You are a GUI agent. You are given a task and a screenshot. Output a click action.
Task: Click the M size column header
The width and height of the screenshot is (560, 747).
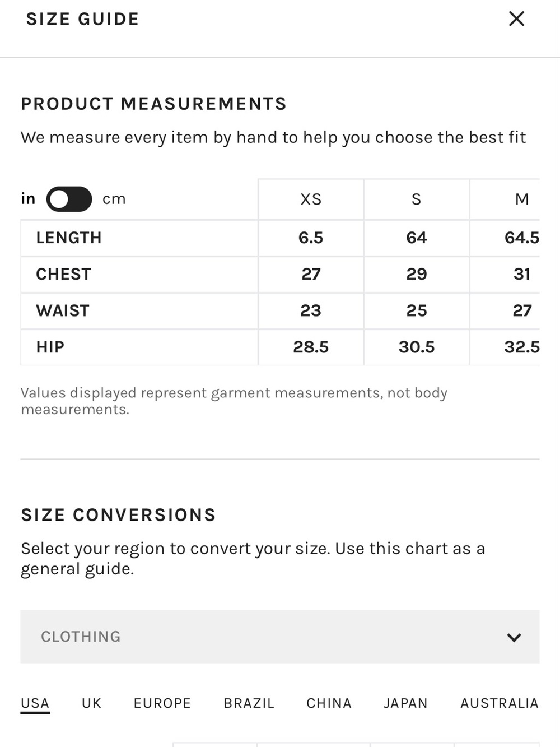click(522, 199)
